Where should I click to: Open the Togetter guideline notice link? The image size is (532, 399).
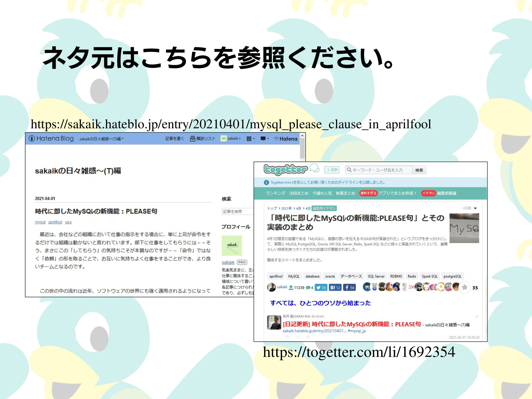click(328, 182)
